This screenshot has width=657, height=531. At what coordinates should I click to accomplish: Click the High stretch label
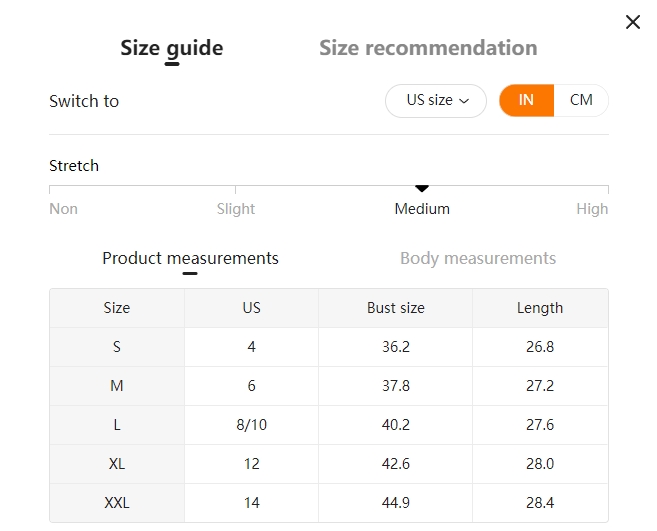click(x=592, y=209)
